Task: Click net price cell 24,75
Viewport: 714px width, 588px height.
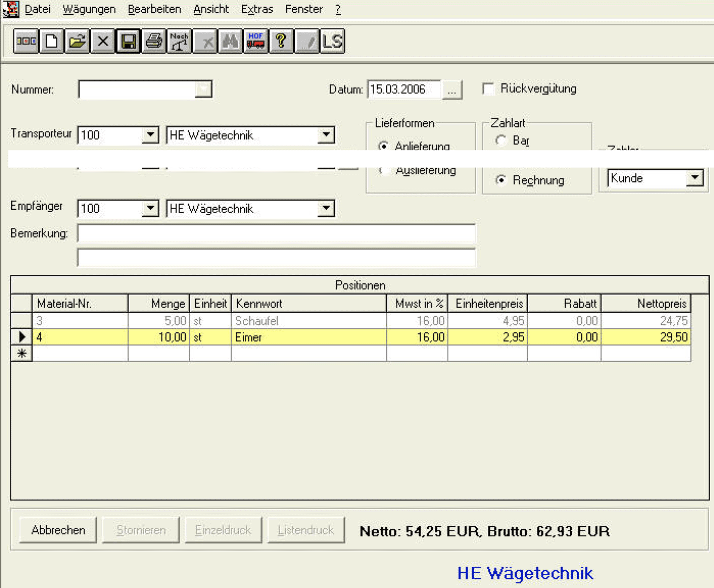Action: [646, 321]
